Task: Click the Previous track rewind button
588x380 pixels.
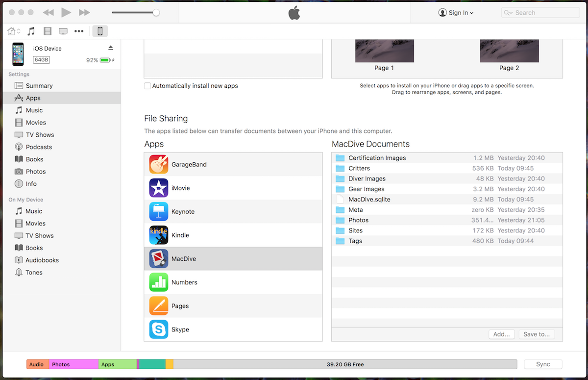Action: point(48,12)
